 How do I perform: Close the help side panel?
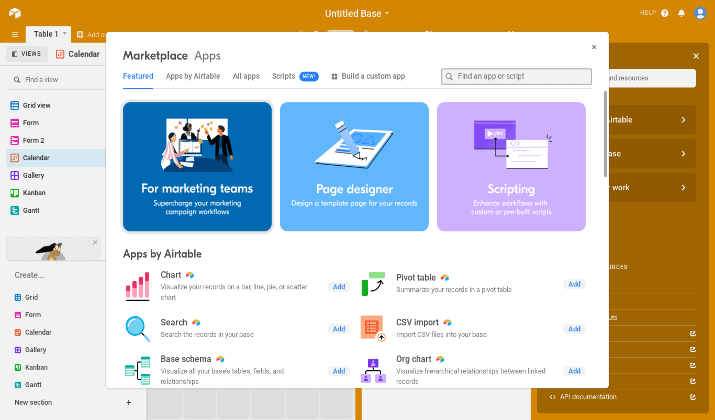pyautogui.click(x=696, y=56)
